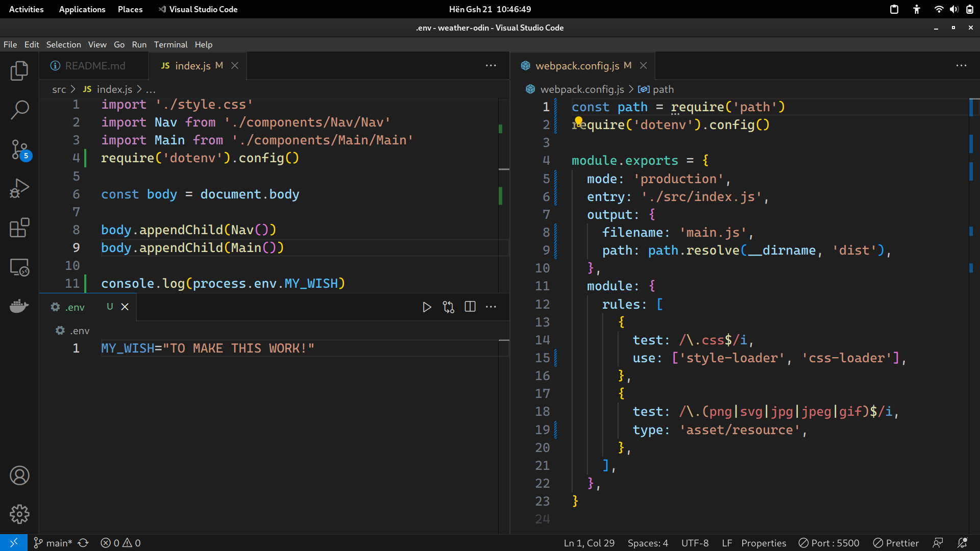Open Problems panel via errors and warnings count
The image size is (980, 551).
(120, 543)
